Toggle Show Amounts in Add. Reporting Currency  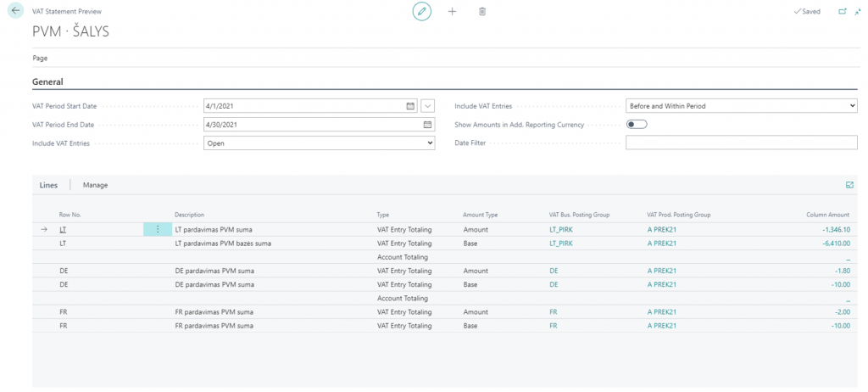pos(636,125)
